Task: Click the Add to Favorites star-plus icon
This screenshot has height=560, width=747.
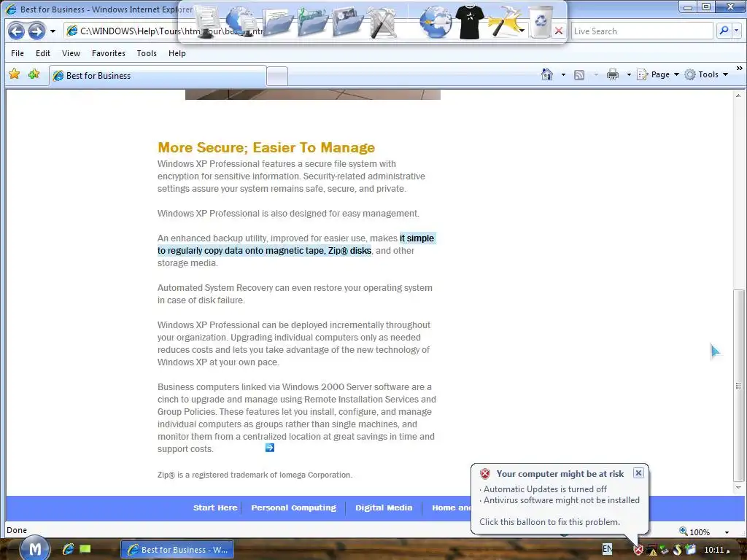Action: pos(34,74)
